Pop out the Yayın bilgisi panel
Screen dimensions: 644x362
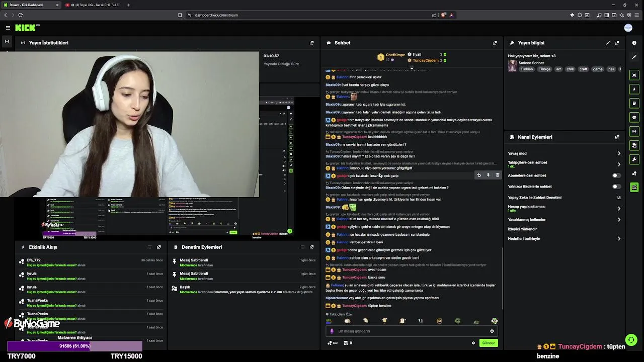click(x=617, y=43)
